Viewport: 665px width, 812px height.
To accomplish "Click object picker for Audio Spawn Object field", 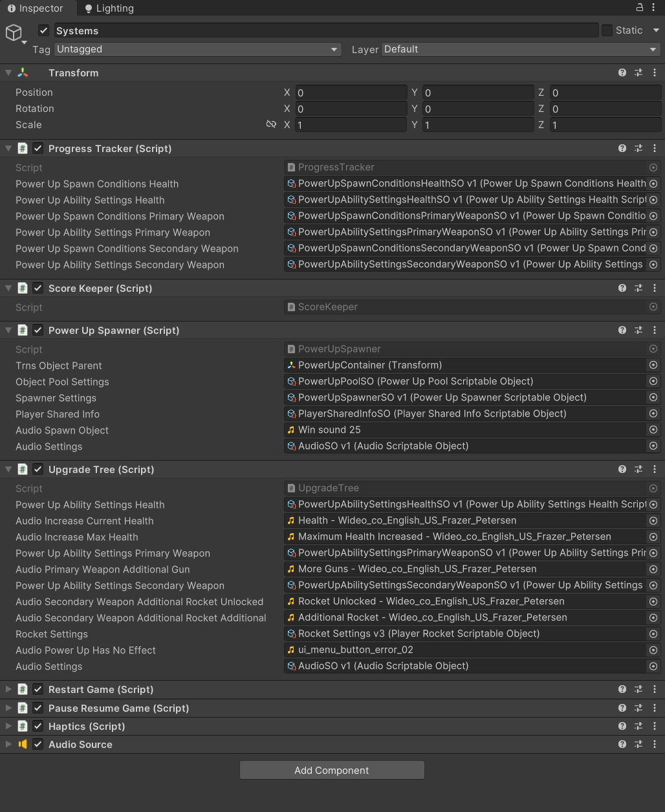I will [653, 430].
